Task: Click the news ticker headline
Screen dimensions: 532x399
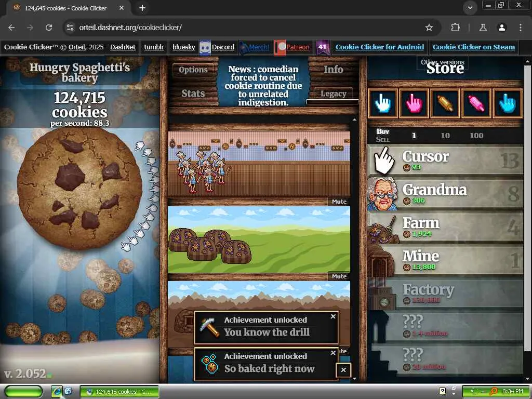Action: pyautogui.click(x=263, y=86)
